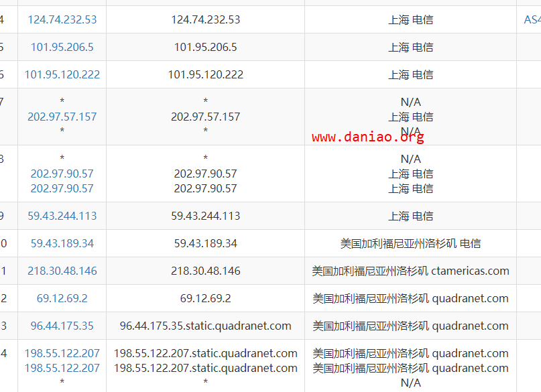Select the black hostname text 69.12.69.2
The width and height of the screenshot is (541, 392).
206,299
